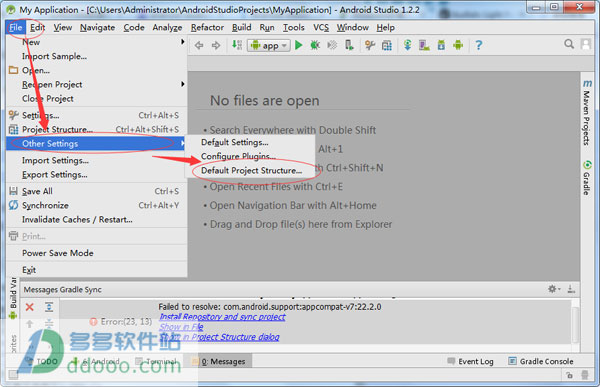
Task: Click the Show in File link
Action: (x=181, y=327)
